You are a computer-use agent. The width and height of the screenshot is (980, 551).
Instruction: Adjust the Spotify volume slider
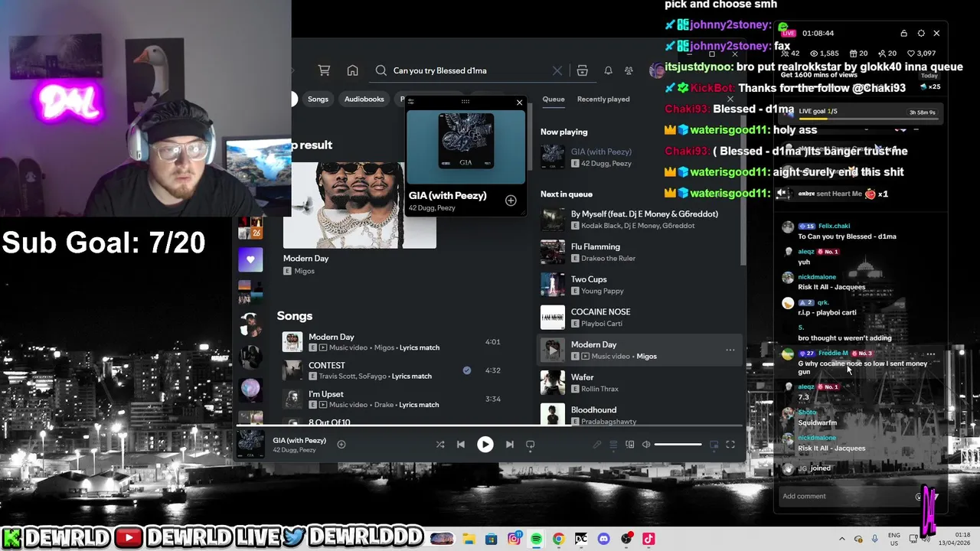click(678, 445)
